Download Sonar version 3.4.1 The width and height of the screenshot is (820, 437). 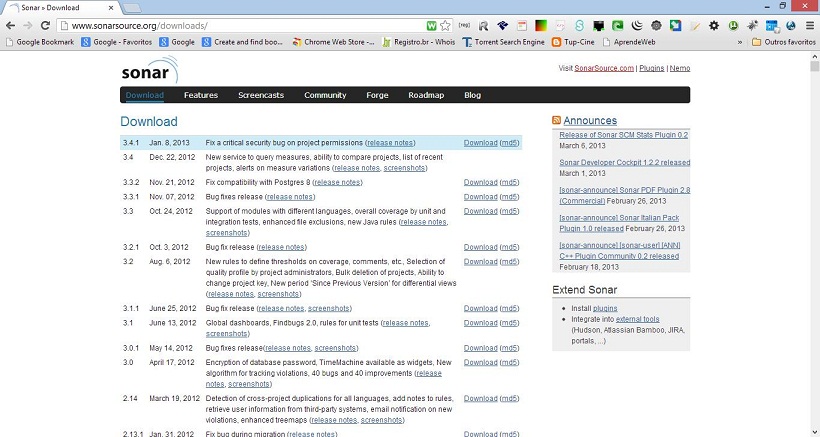[x=481, y=143]
